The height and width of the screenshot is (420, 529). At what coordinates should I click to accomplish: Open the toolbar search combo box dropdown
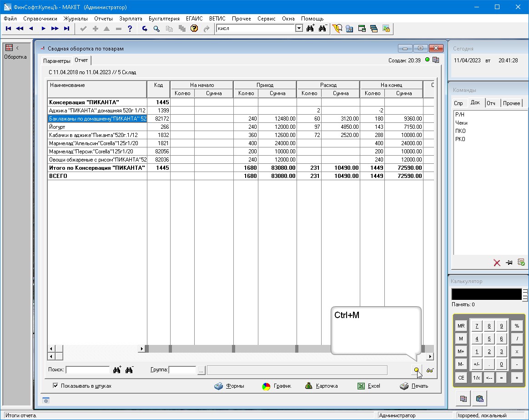click(x=299, y=28)
